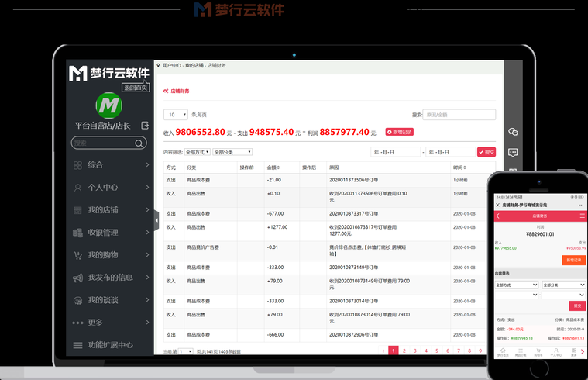This screenshot has height=380, width=588.
Task: Click the chat message icon on the right toolbar
Action: tap(513, 152)
